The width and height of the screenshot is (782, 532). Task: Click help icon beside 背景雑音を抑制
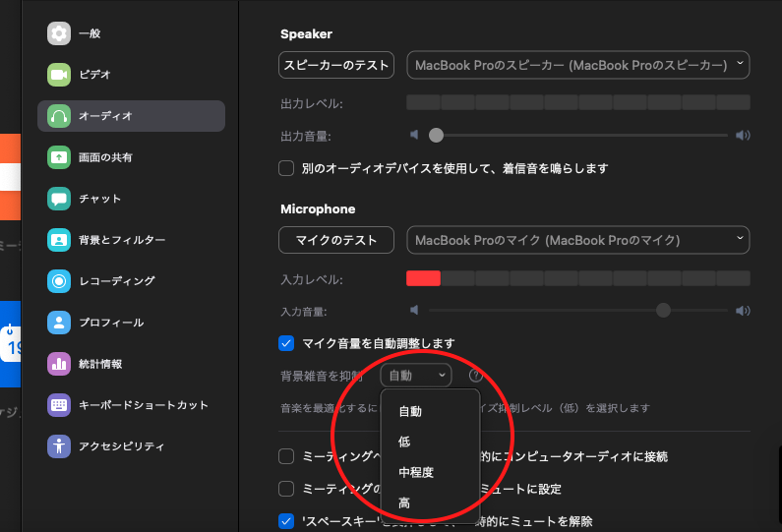click(x=476, y=375)
